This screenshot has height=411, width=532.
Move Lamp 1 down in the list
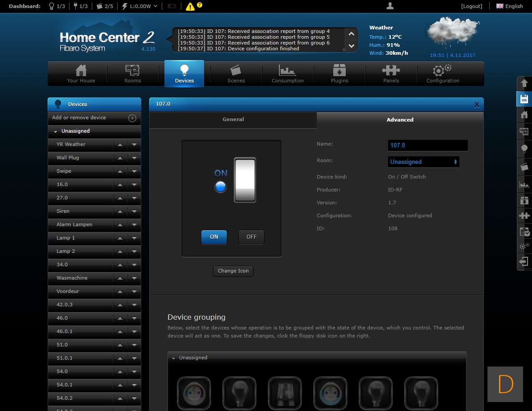point(135,238)
